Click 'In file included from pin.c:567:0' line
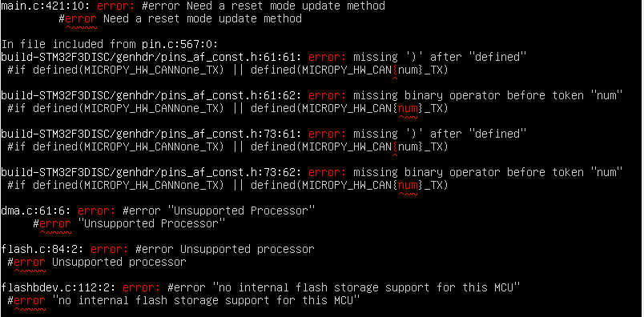 coord(111,44)
